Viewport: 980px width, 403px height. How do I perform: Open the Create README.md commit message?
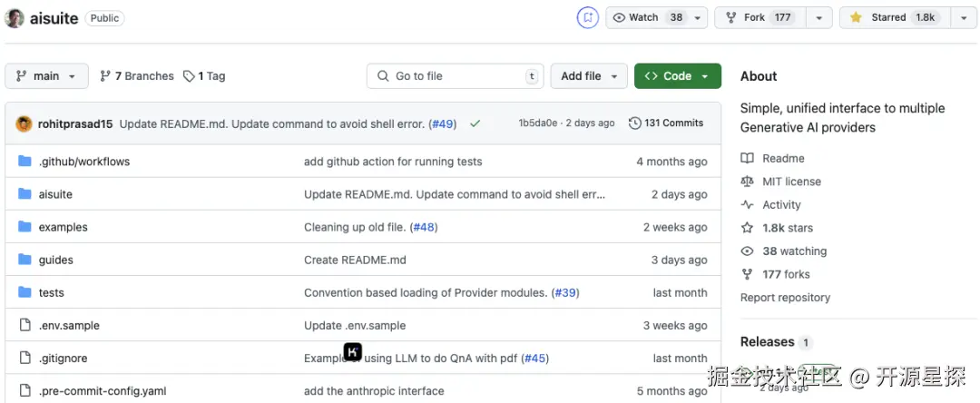click(355, 260)
